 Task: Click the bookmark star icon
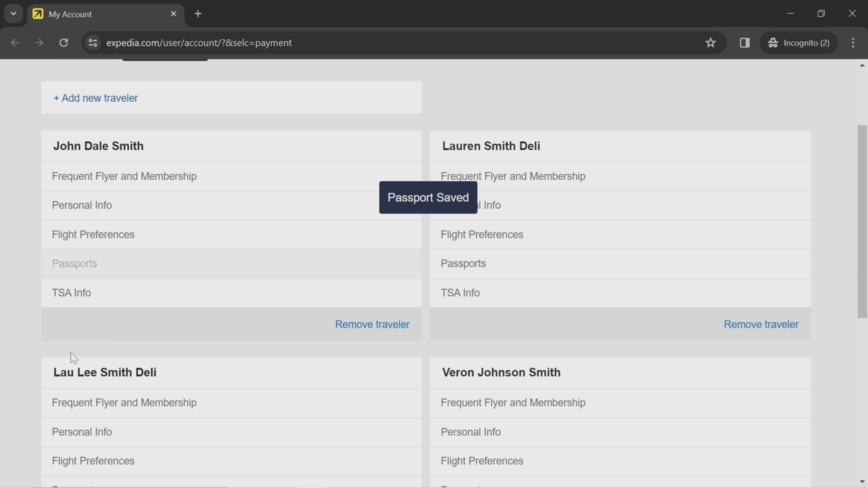pos(711,42)
